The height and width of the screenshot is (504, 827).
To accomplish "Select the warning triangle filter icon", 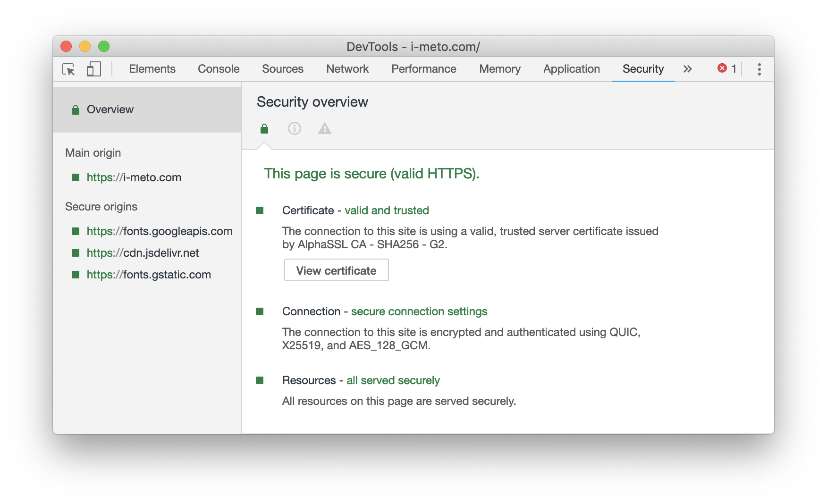I will tap(325, 128).
